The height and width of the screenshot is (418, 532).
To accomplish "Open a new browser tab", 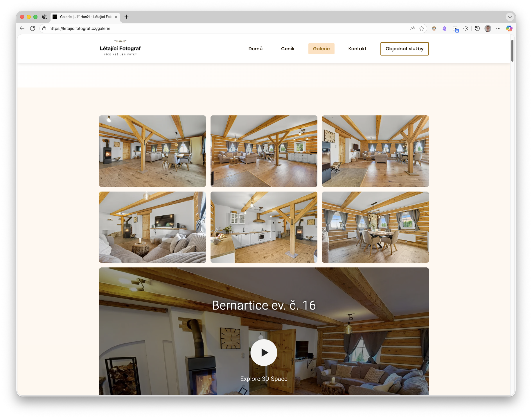I will point(126,17).
